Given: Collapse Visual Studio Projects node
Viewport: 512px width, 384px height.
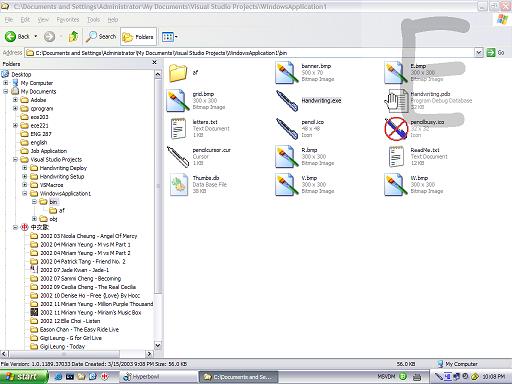Looking at the screenshot, I should pyautogui.click(x=15, y=159).
